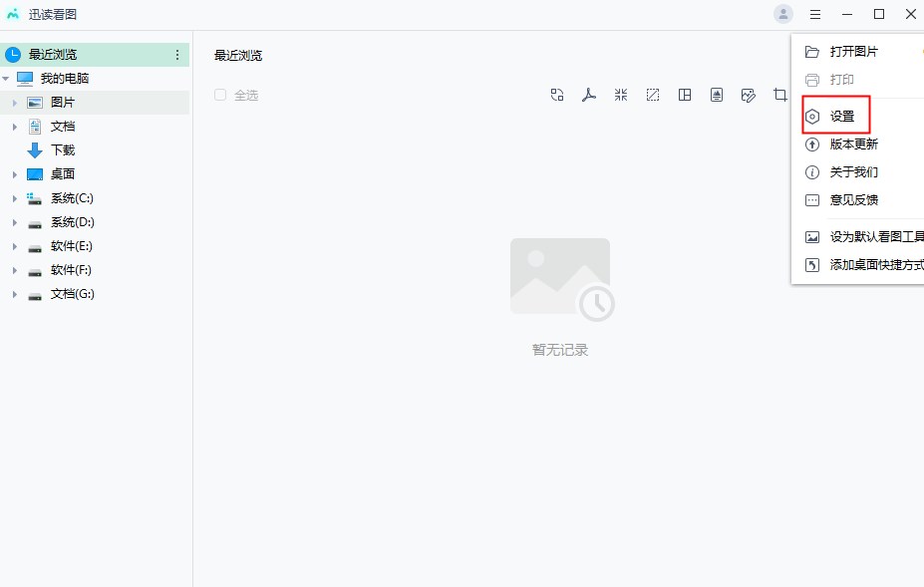This screenshot has height=587, width=924.
Task: Open the user account avatar
Action: tap(782, 14)
